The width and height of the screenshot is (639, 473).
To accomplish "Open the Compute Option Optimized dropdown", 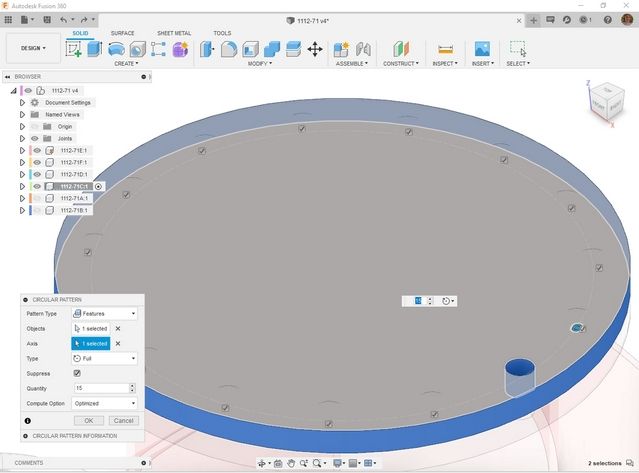I will pyautogui.click(x=104, y=403).
